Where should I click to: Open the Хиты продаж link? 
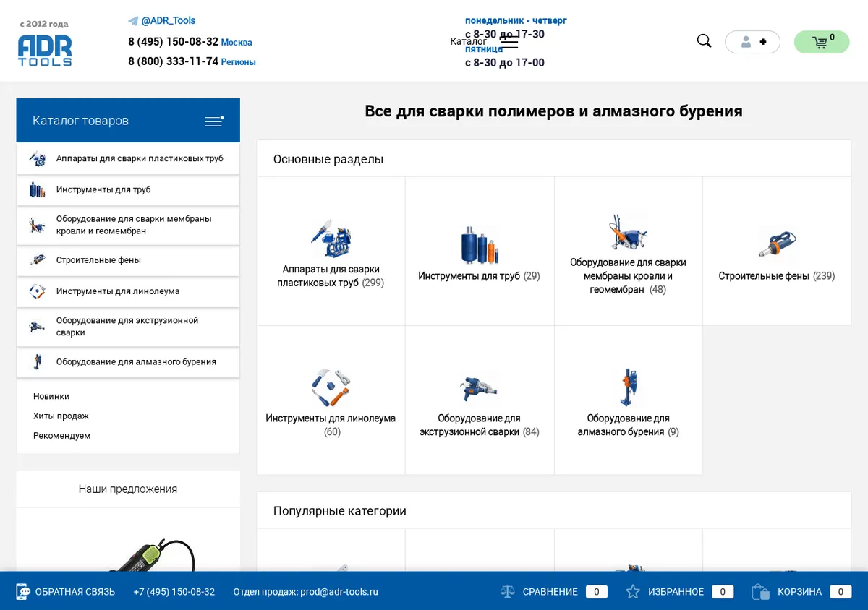(x=61, y=416)
